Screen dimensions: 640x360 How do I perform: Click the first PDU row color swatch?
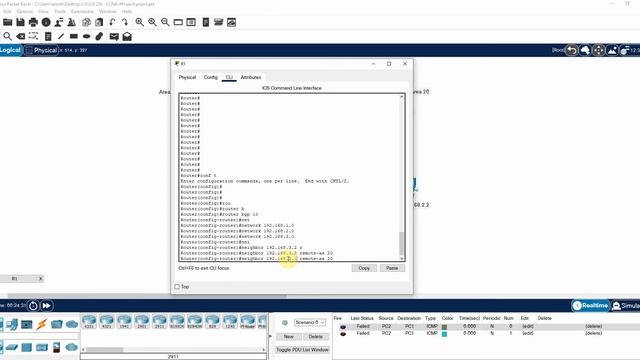click(x=444, y=327)
